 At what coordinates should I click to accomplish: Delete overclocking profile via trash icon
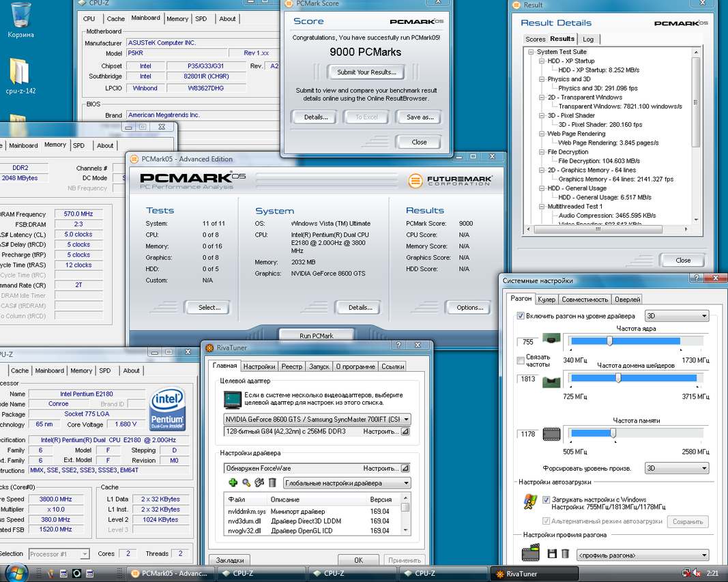point(565,553)
